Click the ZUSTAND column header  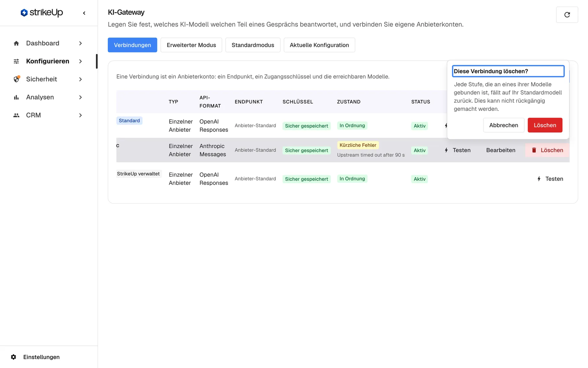pos(349,102)
